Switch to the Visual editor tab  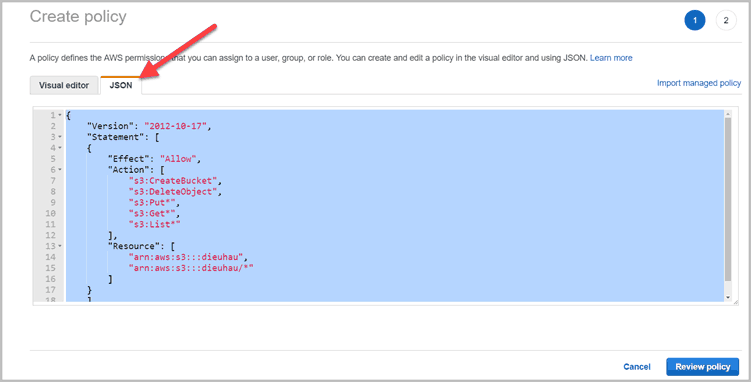(x=64, y=85)
